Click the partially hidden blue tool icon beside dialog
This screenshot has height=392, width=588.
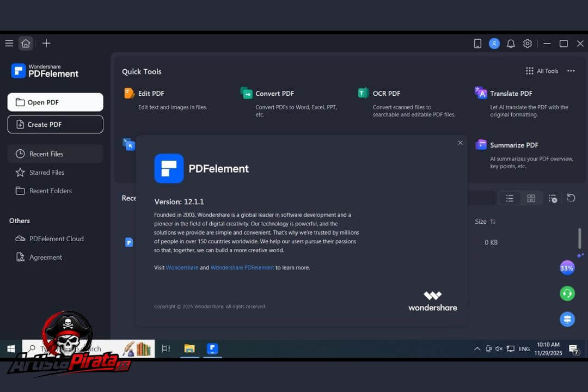pyautogui.click(x=128, y=144)
